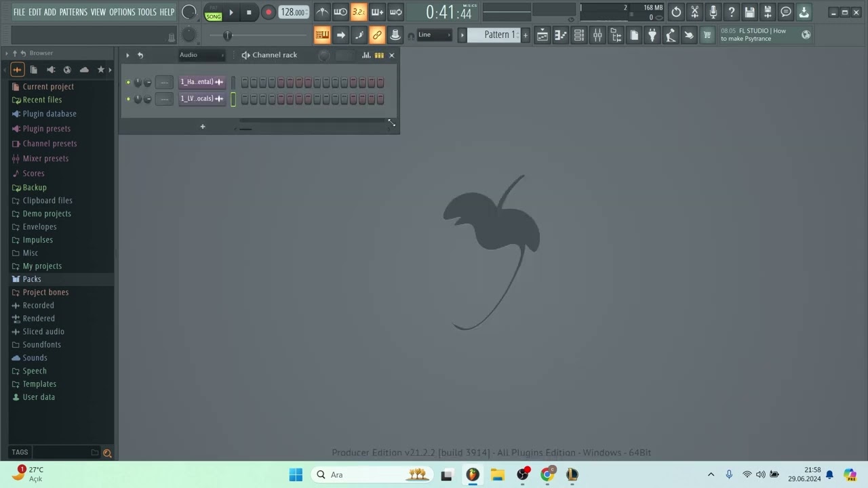Start playback with the Play button
The width and height of the screenshot is (868, 488).
pyautogui.click(x=231, y=12)
